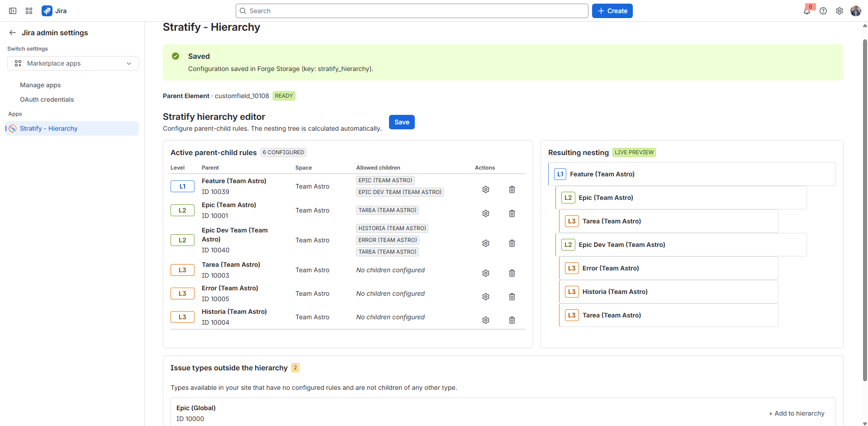The image size is (868, 426).
Task: Delete the Tarea (Team Astro) ID 10003 rule
Action: coord(512,273)
